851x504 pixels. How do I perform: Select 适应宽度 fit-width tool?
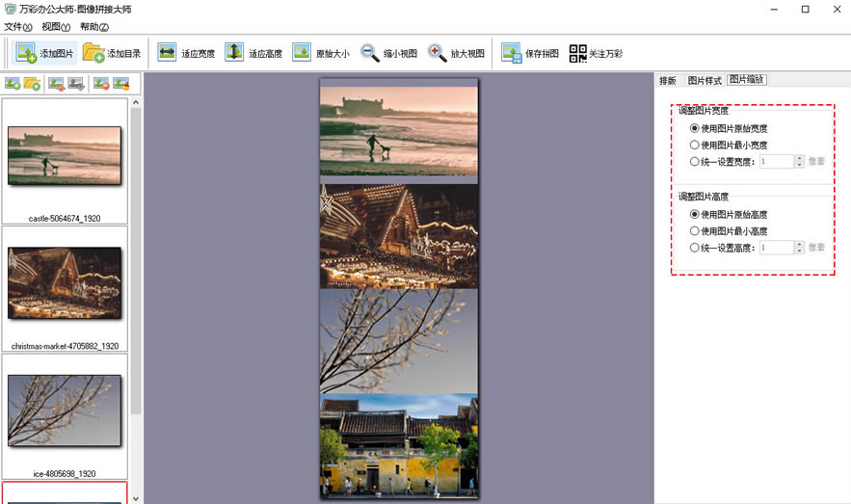pyautogui.click(x=168, y=53)
